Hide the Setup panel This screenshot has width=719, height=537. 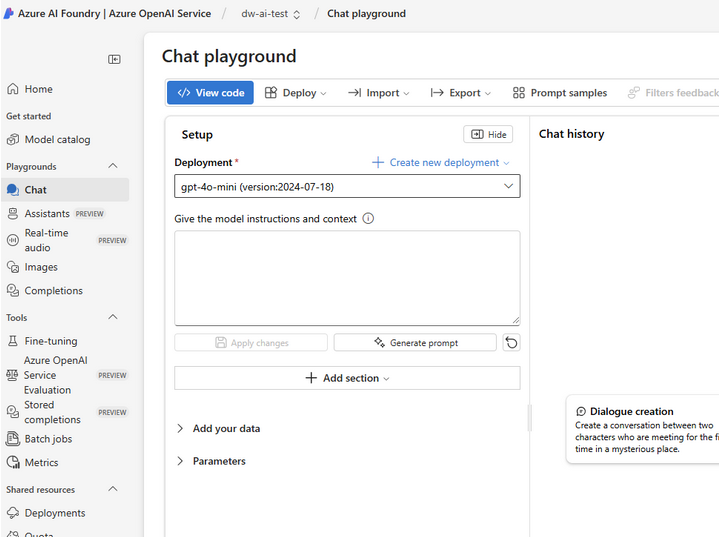tap(488, 134)
